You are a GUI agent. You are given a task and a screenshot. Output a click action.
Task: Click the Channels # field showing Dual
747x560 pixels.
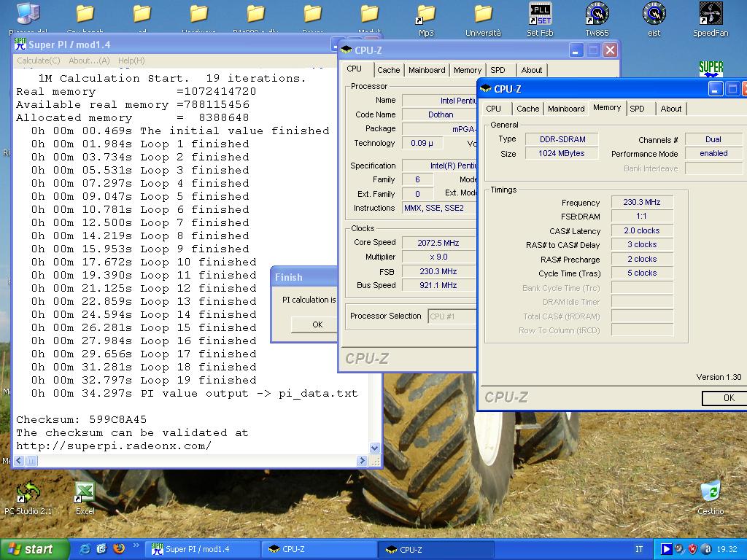click(x=713, y=139)
